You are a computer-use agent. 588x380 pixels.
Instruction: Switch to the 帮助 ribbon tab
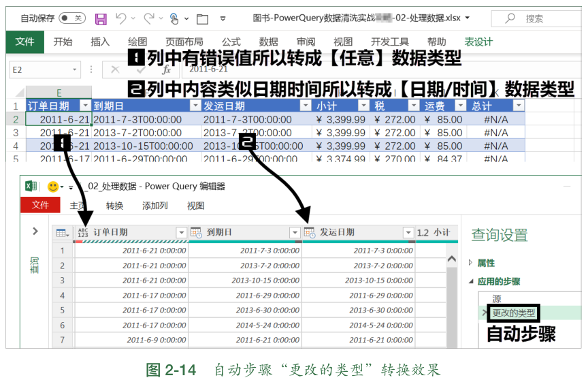(436, 42)
